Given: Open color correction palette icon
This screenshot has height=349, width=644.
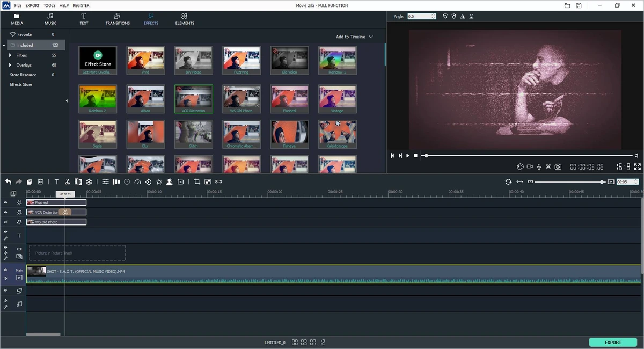Looking at the screenshot, I should pyautogui.click(x=520, y=167).
